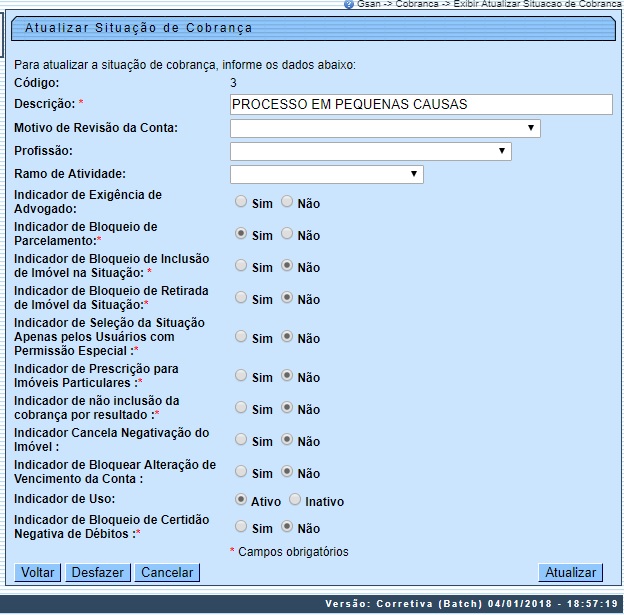
Task: Select Não for Permissão Especial indicator
Action: point(287,336)
